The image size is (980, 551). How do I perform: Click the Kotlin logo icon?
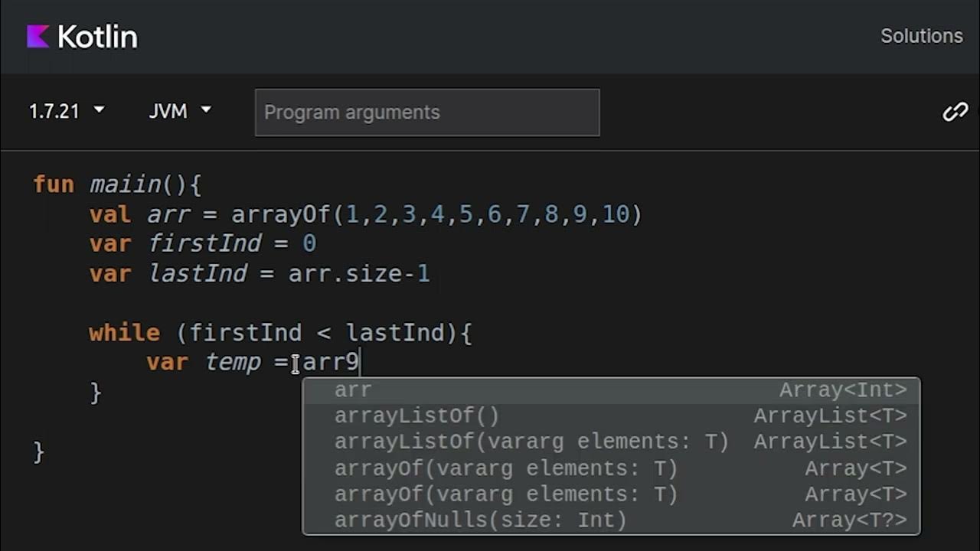tap(38, 36)
